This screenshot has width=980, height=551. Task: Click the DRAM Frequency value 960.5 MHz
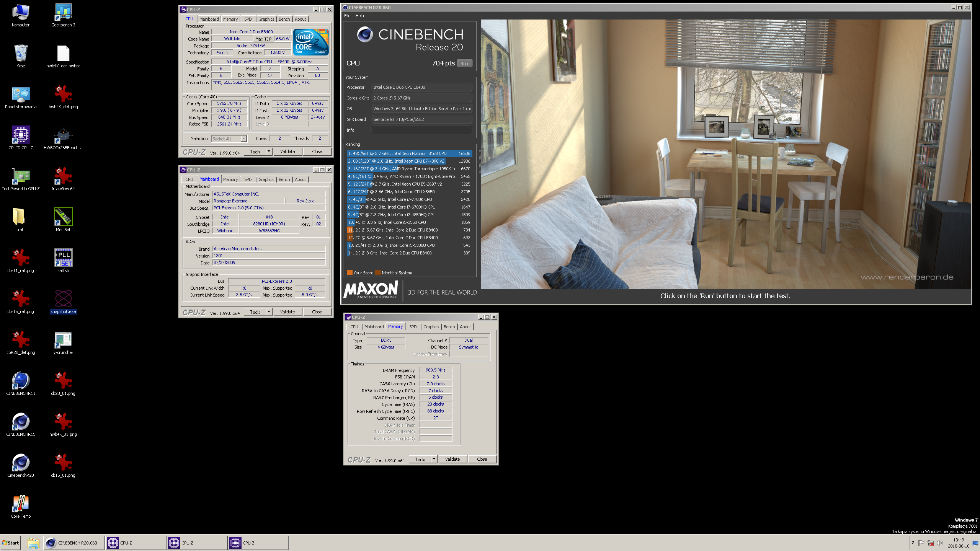click(x=436, y=370)
